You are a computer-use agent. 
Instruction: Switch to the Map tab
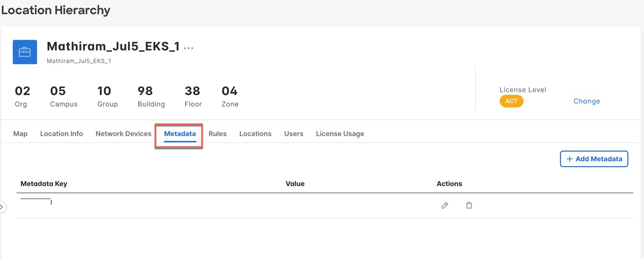point(20,134)
